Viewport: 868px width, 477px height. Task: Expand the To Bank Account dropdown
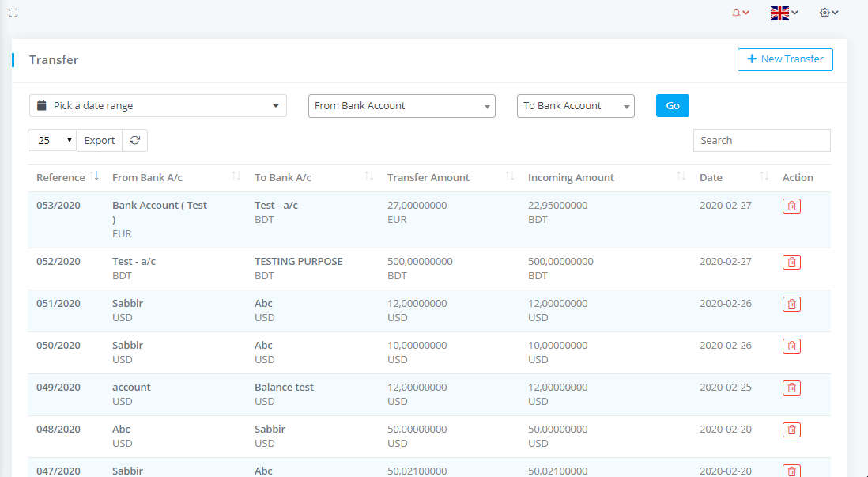(575, 106)
